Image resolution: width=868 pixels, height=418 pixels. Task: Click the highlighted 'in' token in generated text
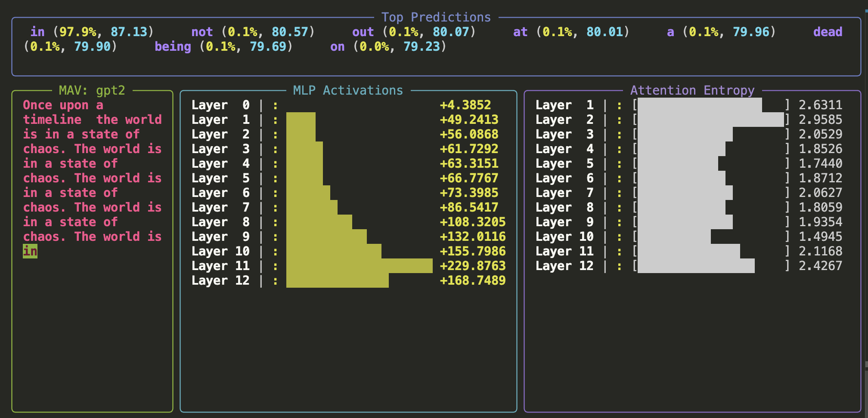(30, 251)
